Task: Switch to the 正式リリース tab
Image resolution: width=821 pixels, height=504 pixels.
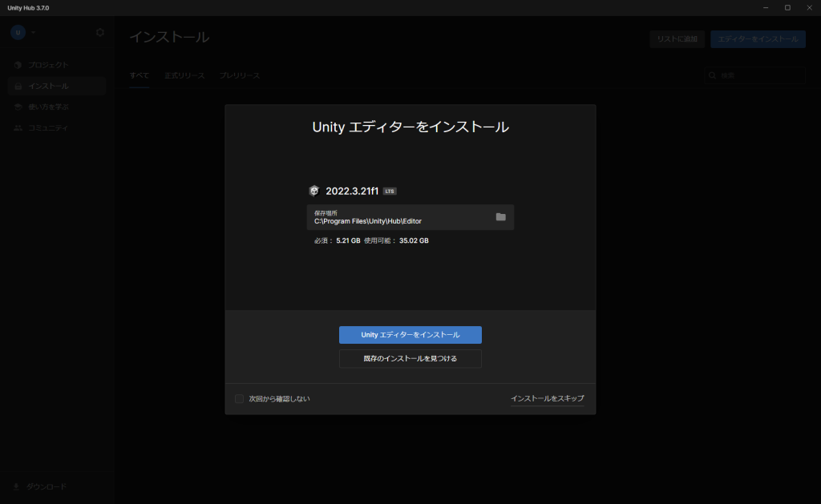Action: [x=184, y=76]
